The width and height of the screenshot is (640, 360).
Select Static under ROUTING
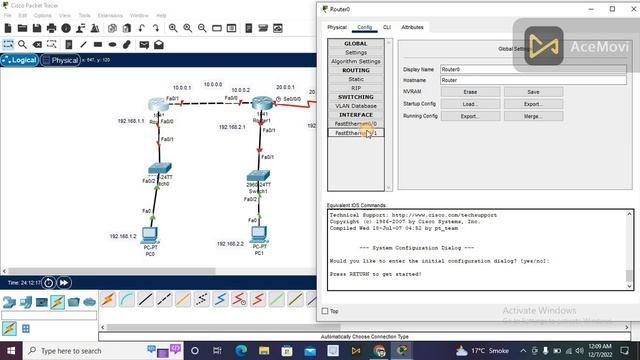(x=356, y=79)
